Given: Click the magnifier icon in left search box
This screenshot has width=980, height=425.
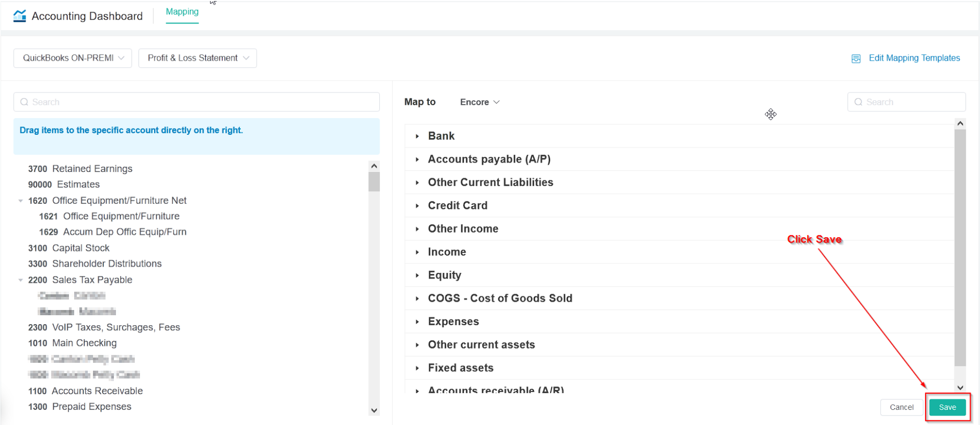Looking at the screenshot, I should pyautogui.click(x=24, y=102).
